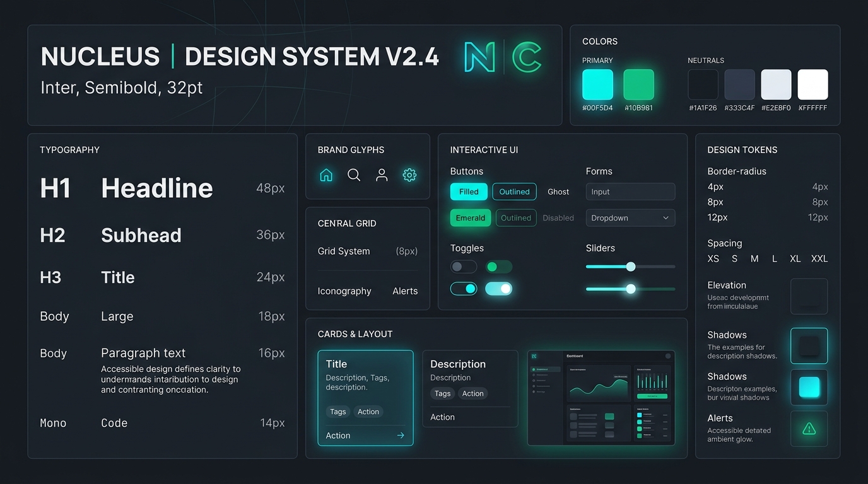Screen dimensions: 868x484
Task: Click the cyan Outlined button beside Filled
Action: coord(515,192)
